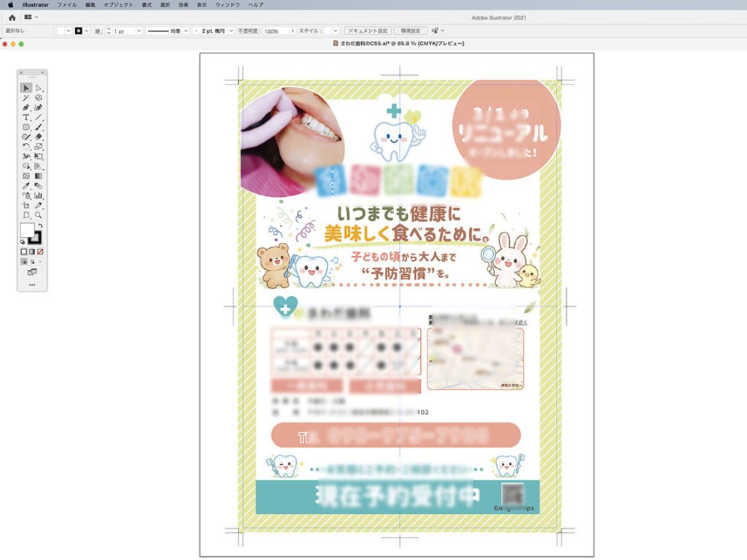Click the 環境設定 button
This screenshot has width=747, height=560.
410,31
